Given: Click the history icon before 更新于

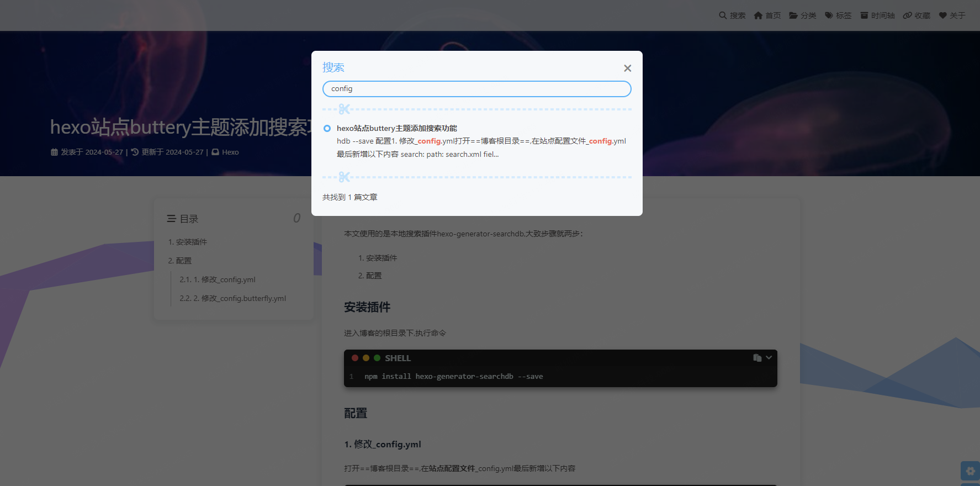Looking at the screenshot, I should [135, 152].
